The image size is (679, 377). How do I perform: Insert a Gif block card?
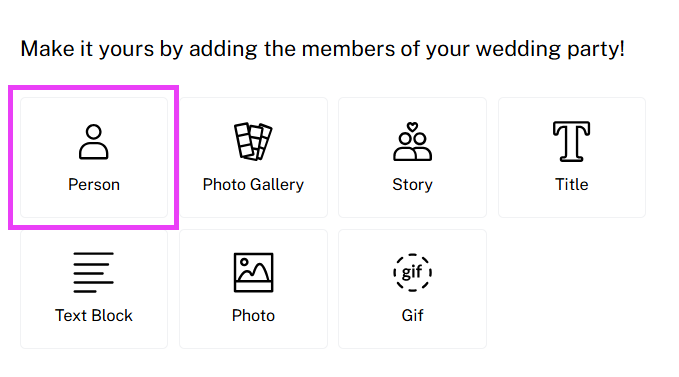tap(412, 289)
